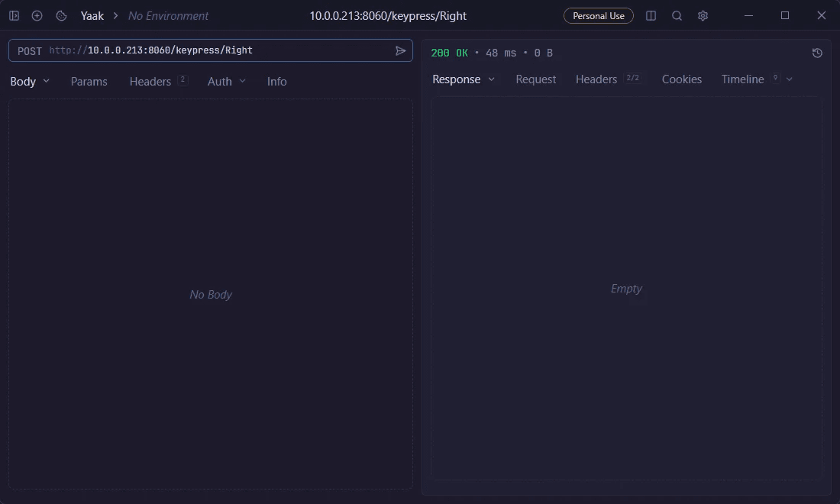
Task: Click the 200 OK status text
Action: pyautogui.click(x=450, y=53)
